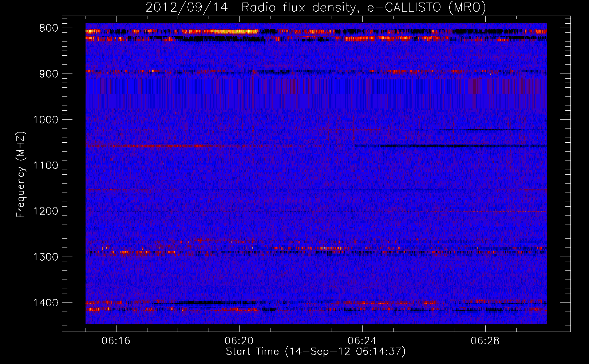The image size is (589, 364).
Task: Click the 06:28 time tick label
Action: (x=485, y=341)
